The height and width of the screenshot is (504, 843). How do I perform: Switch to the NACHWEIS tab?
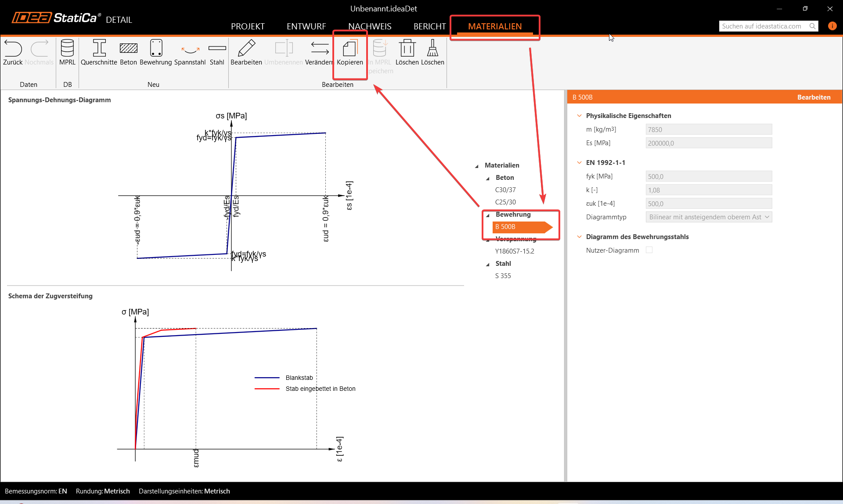point(370,26)
